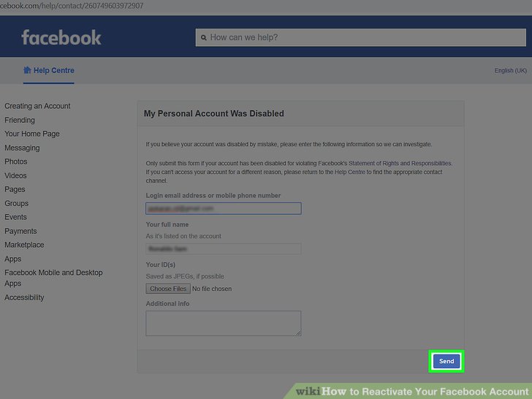Screen dimensions: 532x399
Task: Grab the Additional info resize handle
Action: tap(298, 333)
